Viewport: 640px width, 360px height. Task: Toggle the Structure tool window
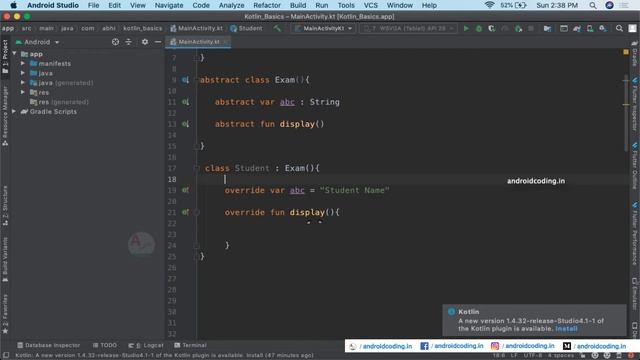click(x=5, y=206)
